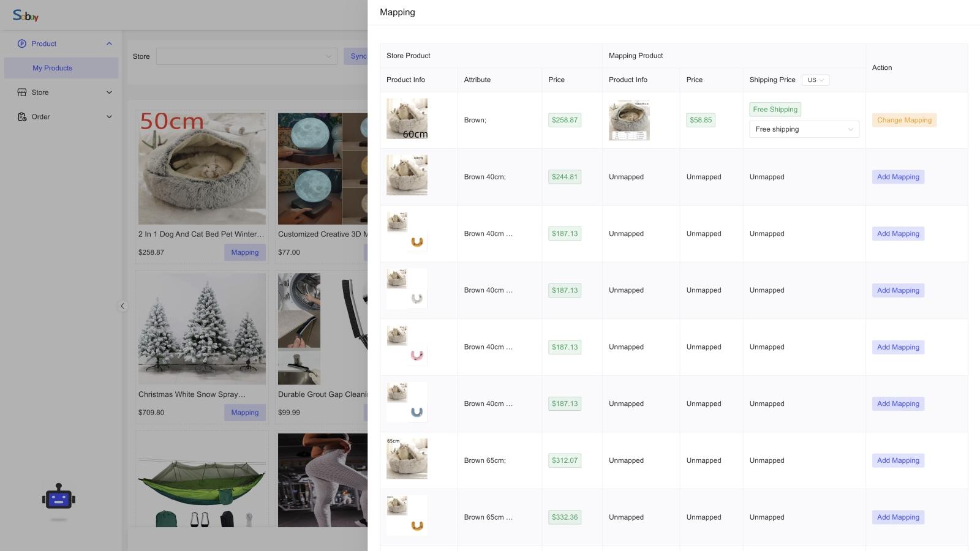
Task: Click the Change Mapping button
Action: coord(904,120)
